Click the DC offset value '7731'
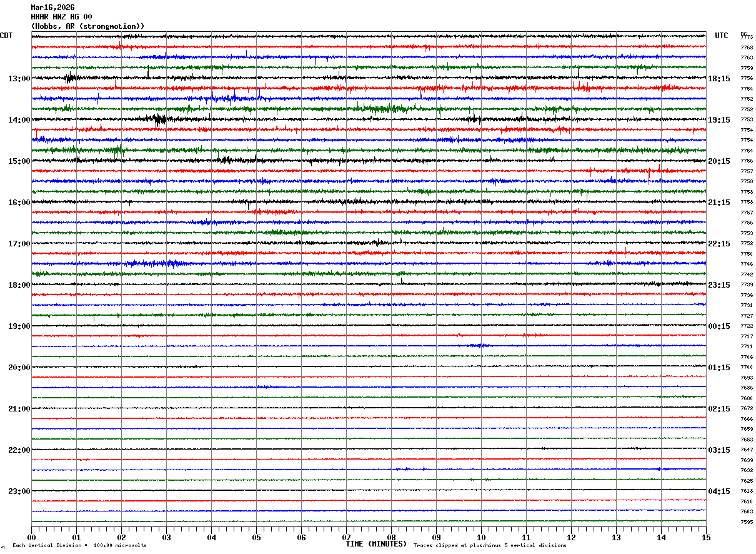Screen dimensions: 756x554 tap(747, 305)
